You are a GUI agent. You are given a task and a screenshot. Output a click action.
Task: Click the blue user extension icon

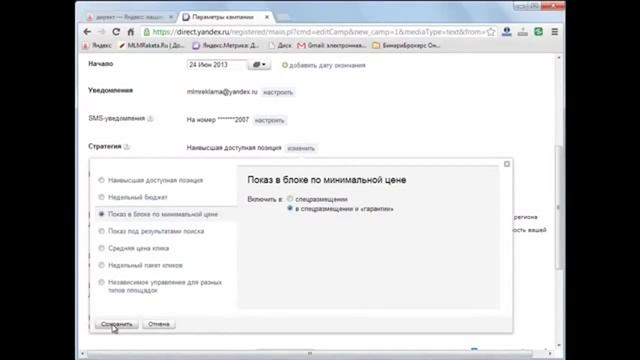[x=507, y=31]
